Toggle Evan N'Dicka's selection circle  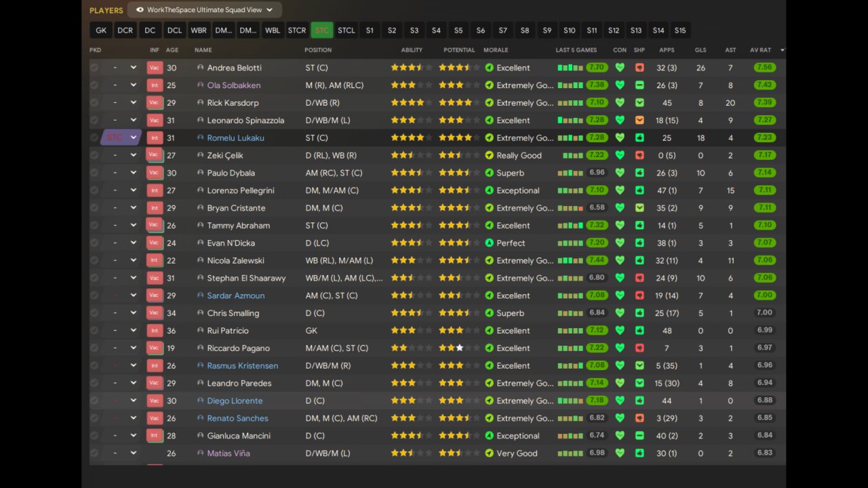94,243
